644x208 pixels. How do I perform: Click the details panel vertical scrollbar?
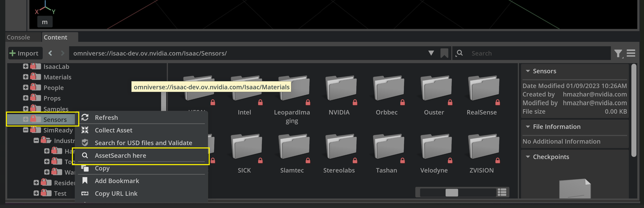point(634,110)
